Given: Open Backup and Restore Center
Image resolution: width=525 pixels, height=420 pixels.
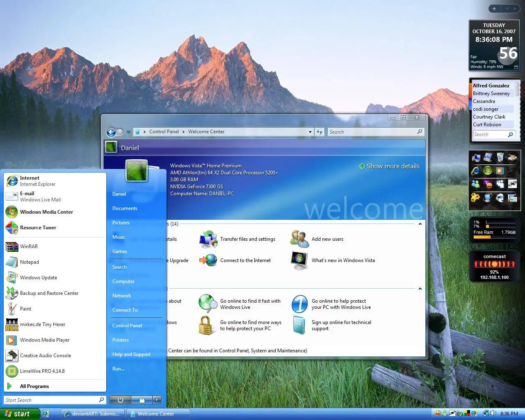Looking at the screenshot, I should click(55, 293).
